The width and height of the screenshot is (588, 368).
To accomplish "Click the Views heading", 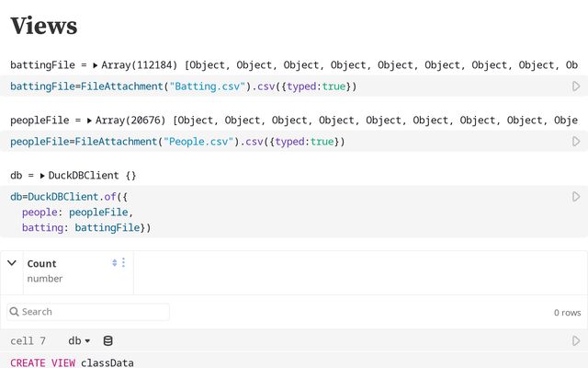I will 43,26.
